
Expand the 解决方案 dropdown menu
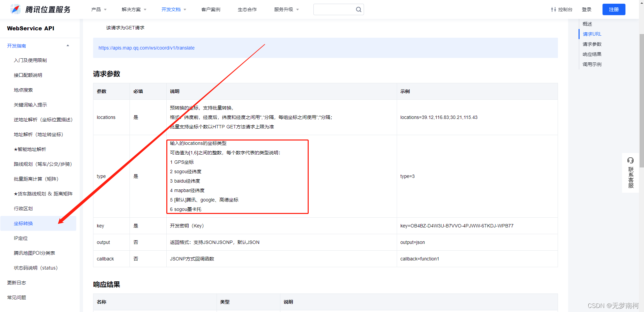click(134, 9)
